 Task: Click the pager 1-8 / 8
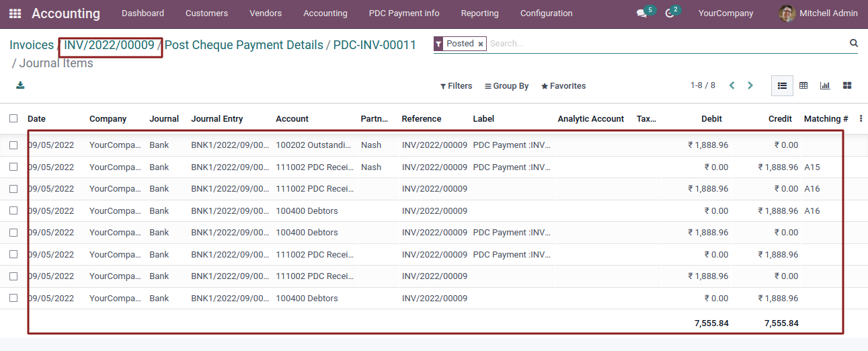coord(703,85)
